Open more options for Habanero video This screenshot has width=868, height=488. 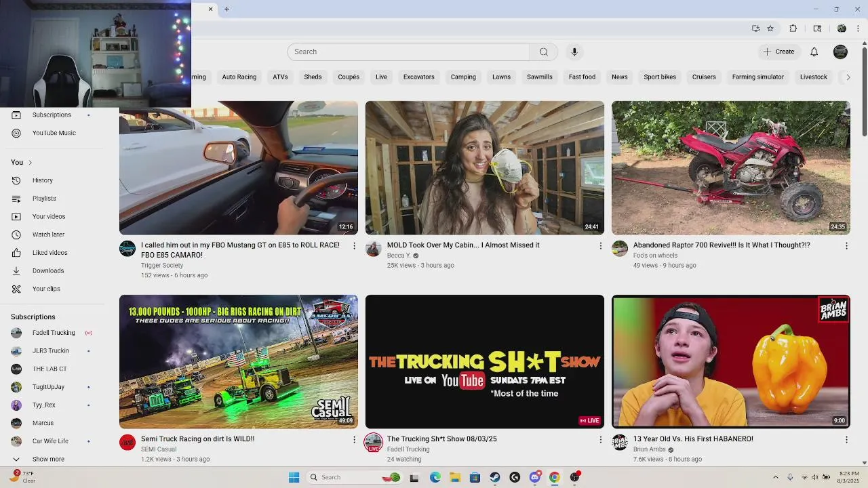846,439
